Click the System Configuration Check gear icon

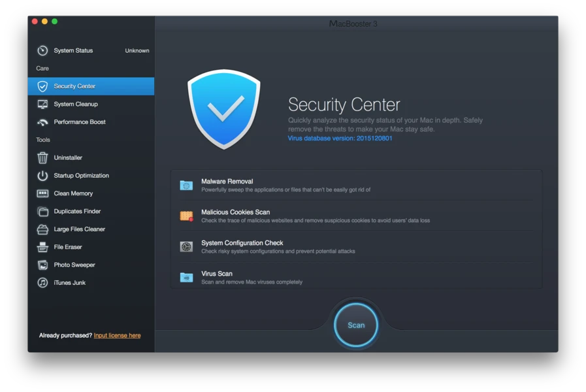pos(186,247)
